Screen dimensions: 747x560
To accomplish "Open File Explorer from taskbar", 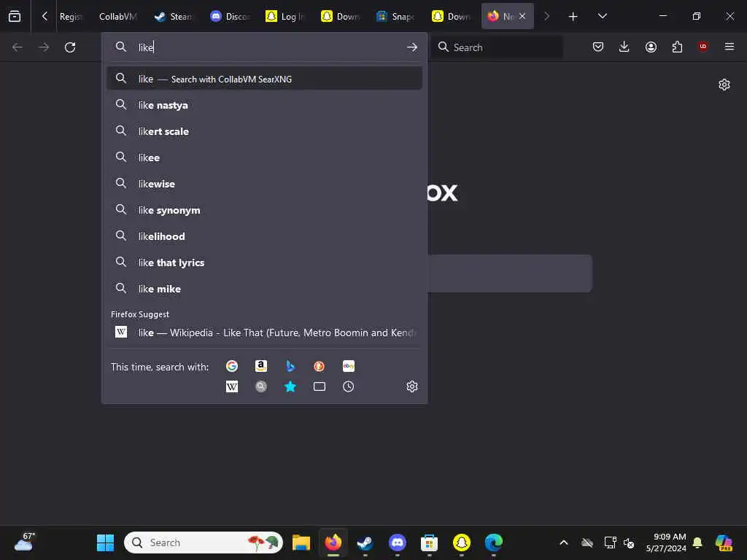I will [301, 542].
